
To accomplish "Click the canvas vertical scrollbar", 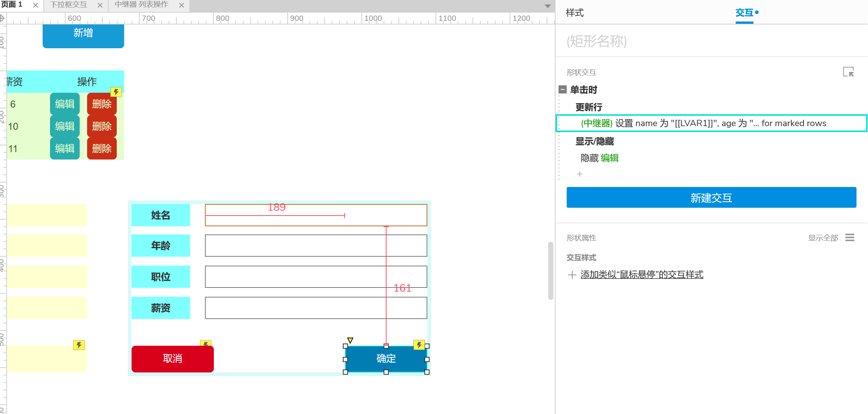I will pos(551,270).
